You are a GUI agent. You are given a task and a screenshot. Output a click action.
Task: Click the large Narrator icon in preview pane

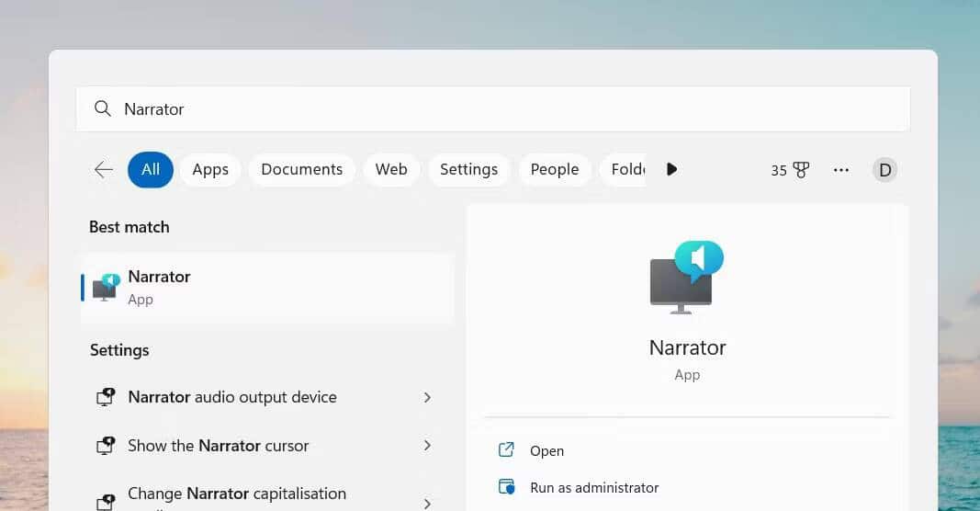point(687,277)
